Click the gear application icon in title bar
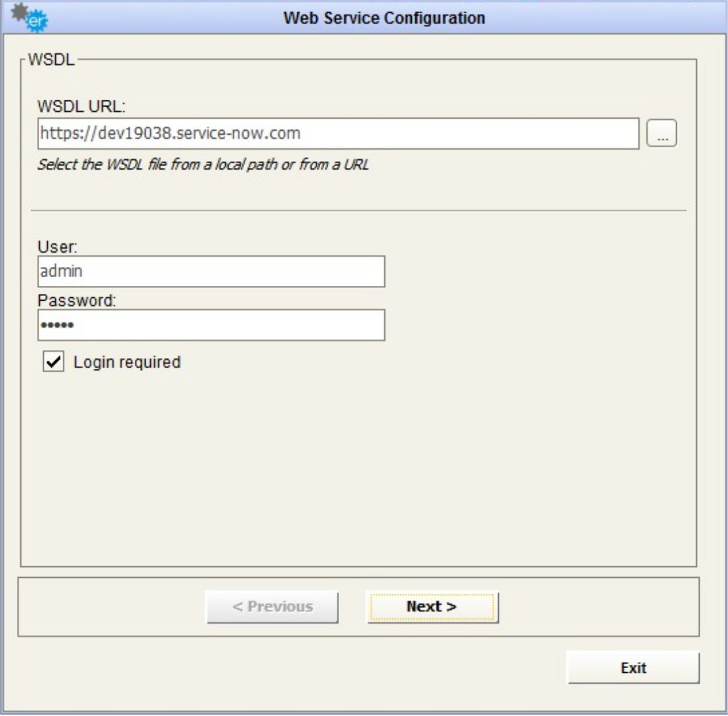728x716 pixels. tap(31, 18)
